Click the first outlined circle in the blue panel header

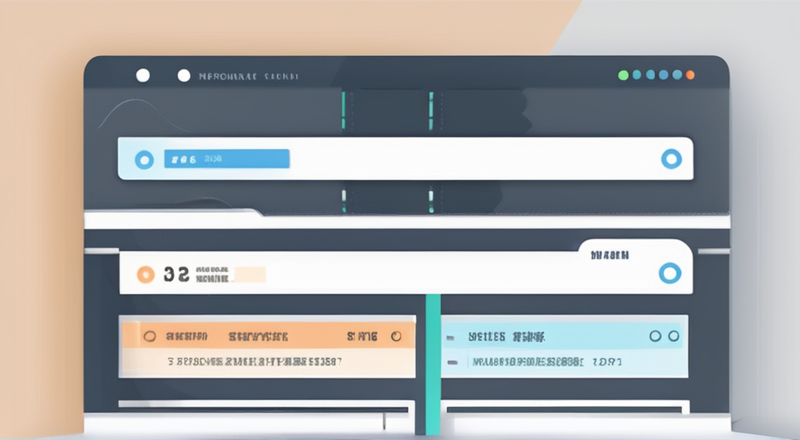(655, 336)
